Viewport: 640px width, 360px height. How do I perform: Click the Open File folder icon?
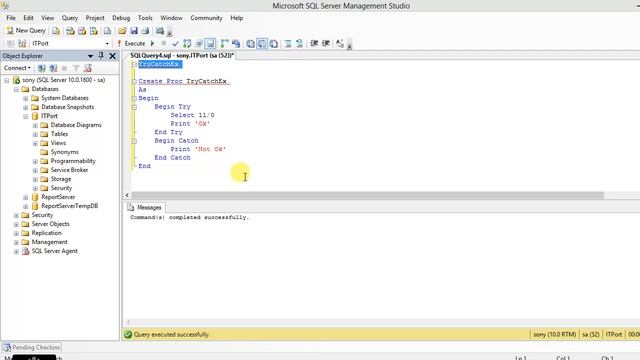click(122, 31)
